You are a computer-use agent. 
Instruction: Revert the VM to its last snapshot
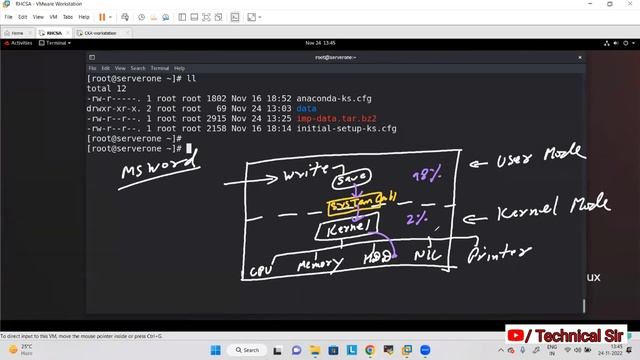[x=153, y=17]
